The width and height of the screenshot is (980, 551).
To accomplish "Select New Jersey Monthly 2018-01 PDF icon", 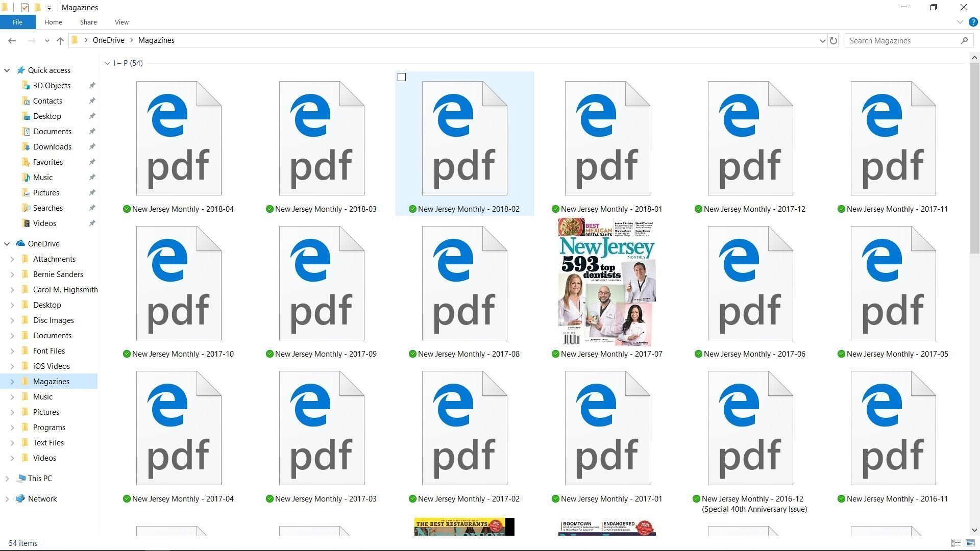I will click(x=607, y=138).
